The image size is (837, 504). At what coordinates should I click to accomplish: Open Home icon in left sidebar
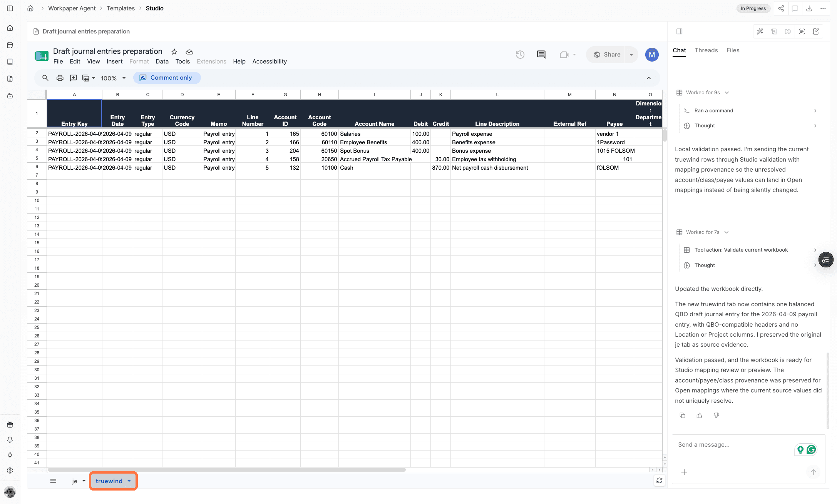[x=10, y=28]
